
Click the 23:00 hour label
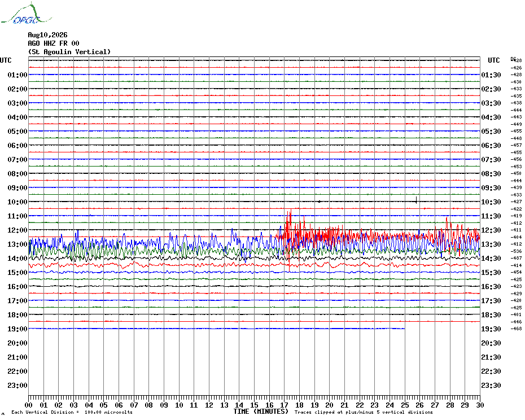(17, 385)
